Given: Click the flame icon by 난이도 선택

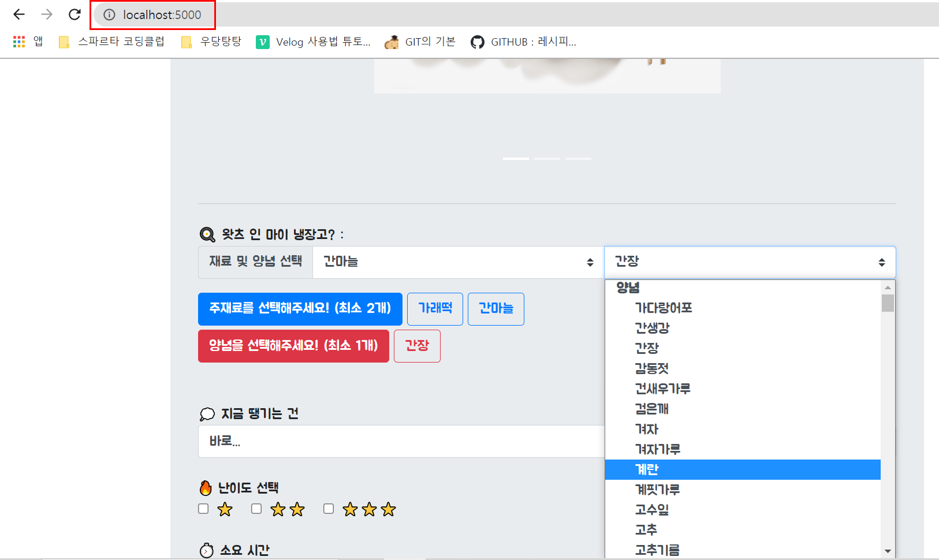Looking at the screenshot, I should point(206,488).
